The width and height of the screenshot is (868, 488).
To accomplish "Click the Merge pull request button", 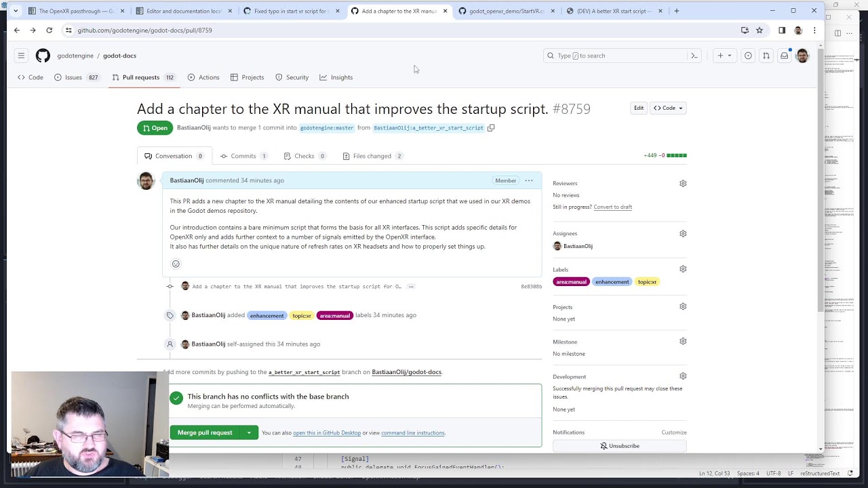I will click(205, 432).
